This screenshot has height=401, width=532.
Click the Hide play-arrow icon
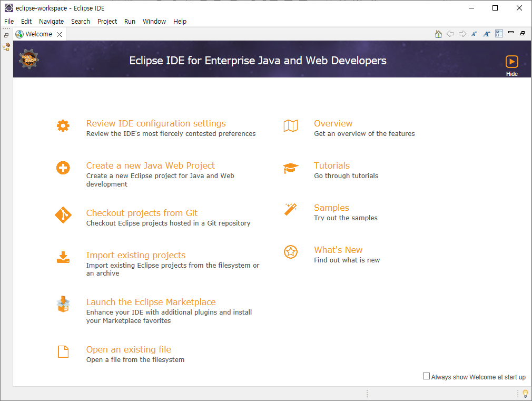point(512,62)
